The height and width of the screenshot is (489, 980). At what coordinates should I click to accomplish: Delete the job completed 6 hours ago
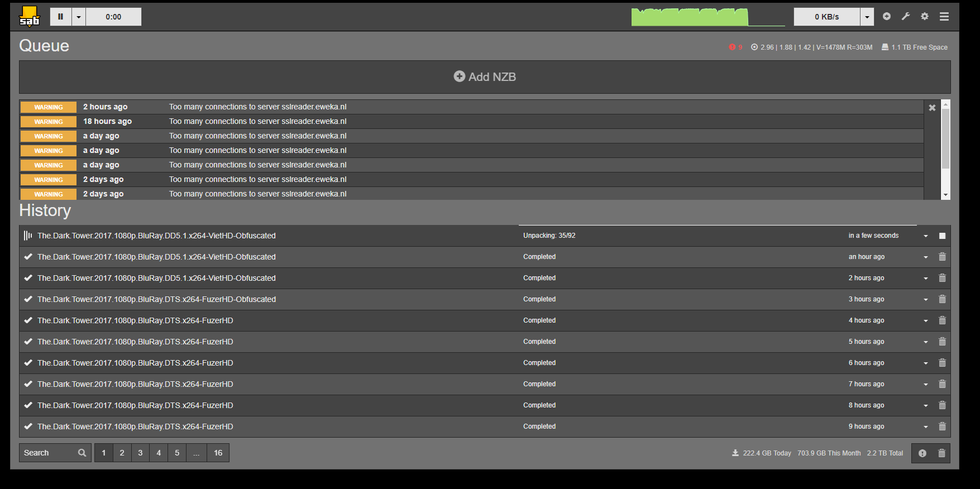pyautogui.click(x=942, y=363)
